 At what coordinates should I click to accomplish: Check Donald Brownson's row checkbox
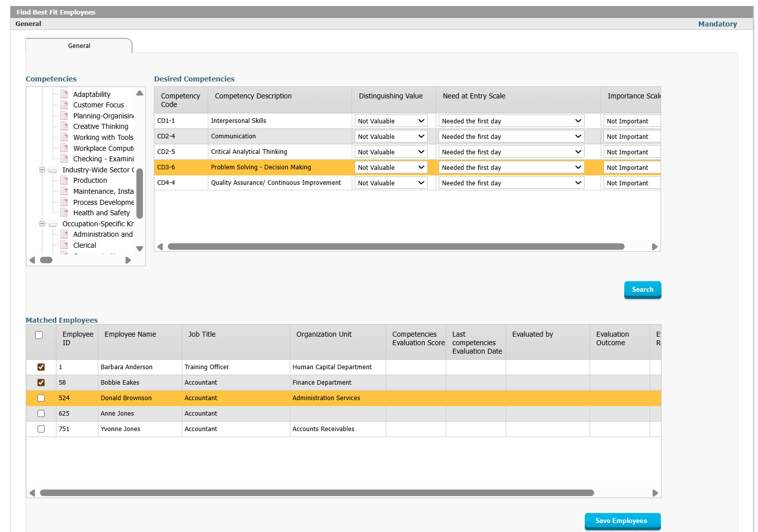pyautogui.click(x=41, y=398)
